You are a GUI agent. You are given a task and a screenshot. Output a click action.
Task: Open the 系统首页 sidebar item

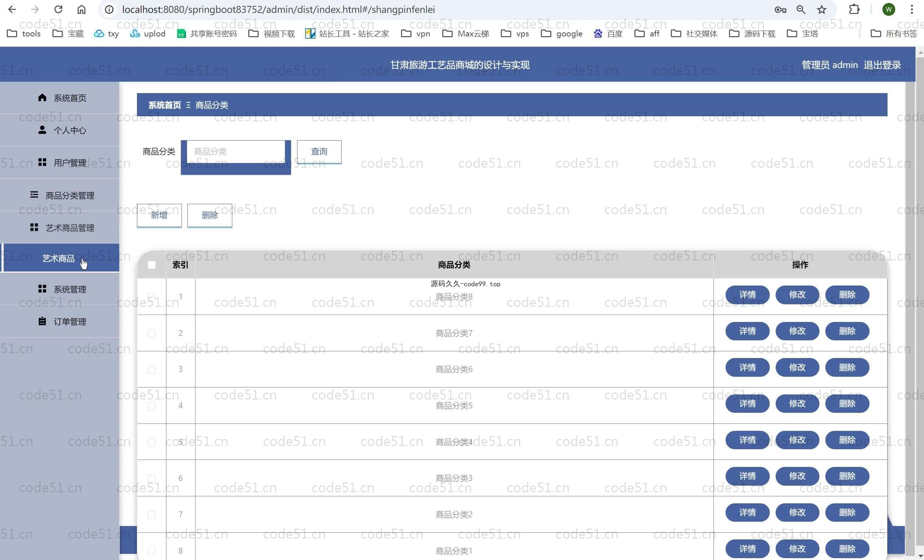pyautogui.click(x=60, y=98)
